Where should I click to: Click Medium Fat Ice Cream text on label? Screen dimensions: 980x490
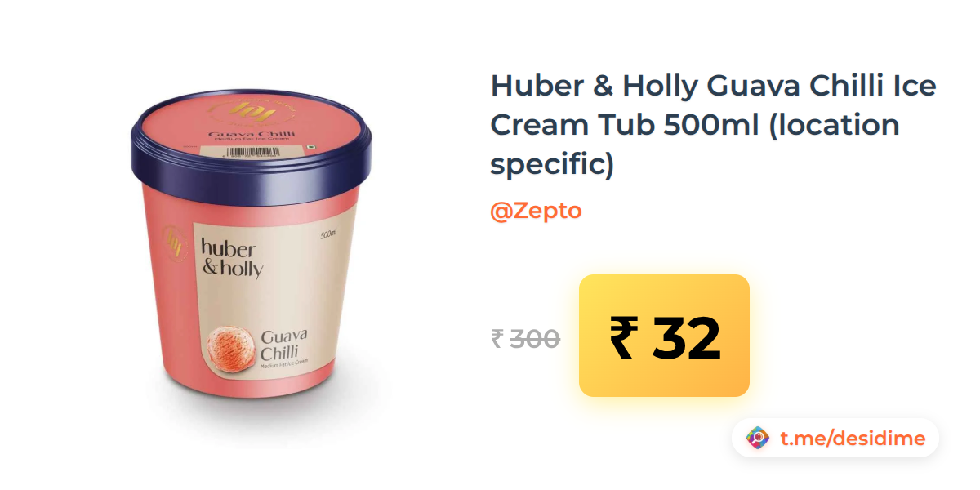pyautogui.click(x=284, y=367)
